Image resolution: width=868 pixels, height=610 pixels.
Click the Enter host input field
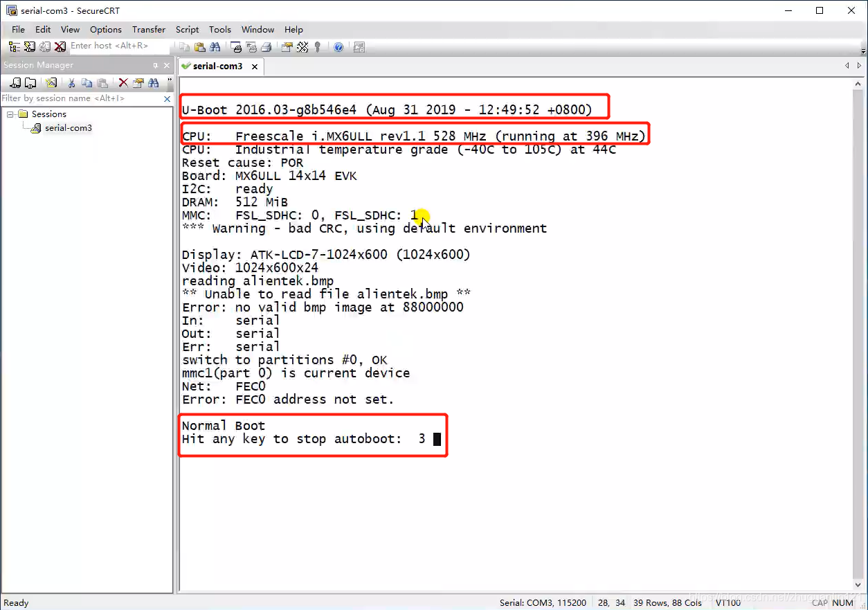[119, 46]
